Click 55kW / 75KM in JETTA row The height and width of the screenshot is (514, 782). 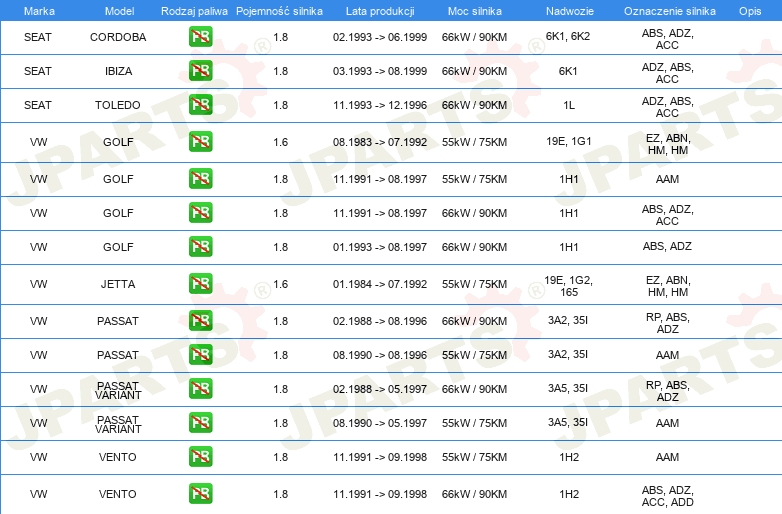click(x=474, y=284)
